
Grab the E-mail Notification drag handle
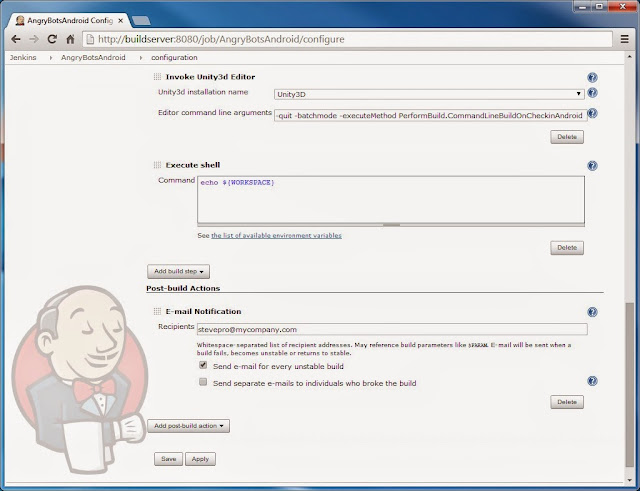[x=157, y=311]
